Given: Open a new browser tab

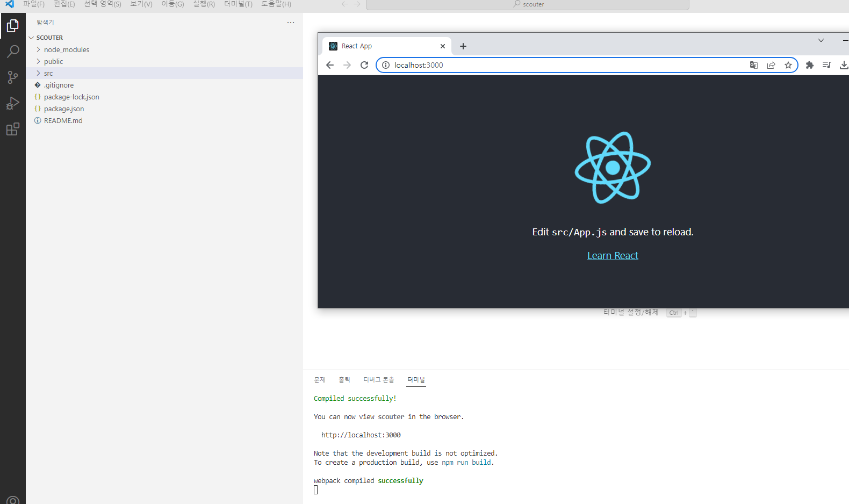Looking at the screenshot, I should 463,46.
